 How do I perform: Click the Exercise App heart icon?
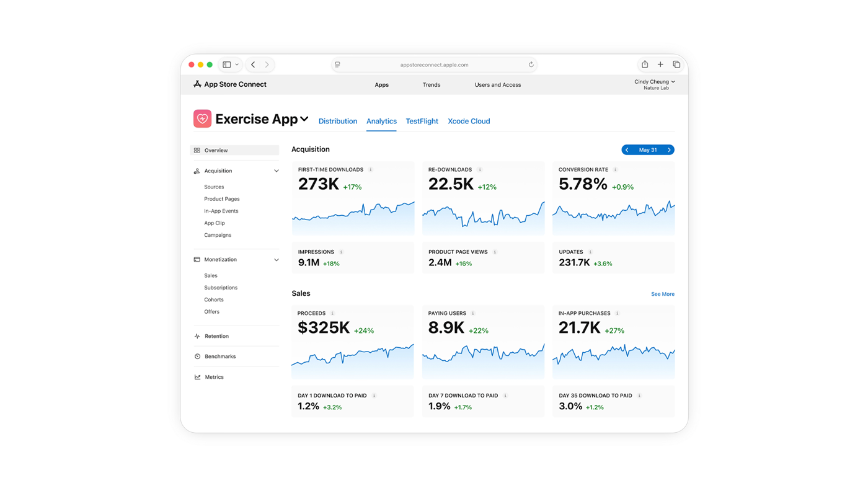click(x=202, y=118)
